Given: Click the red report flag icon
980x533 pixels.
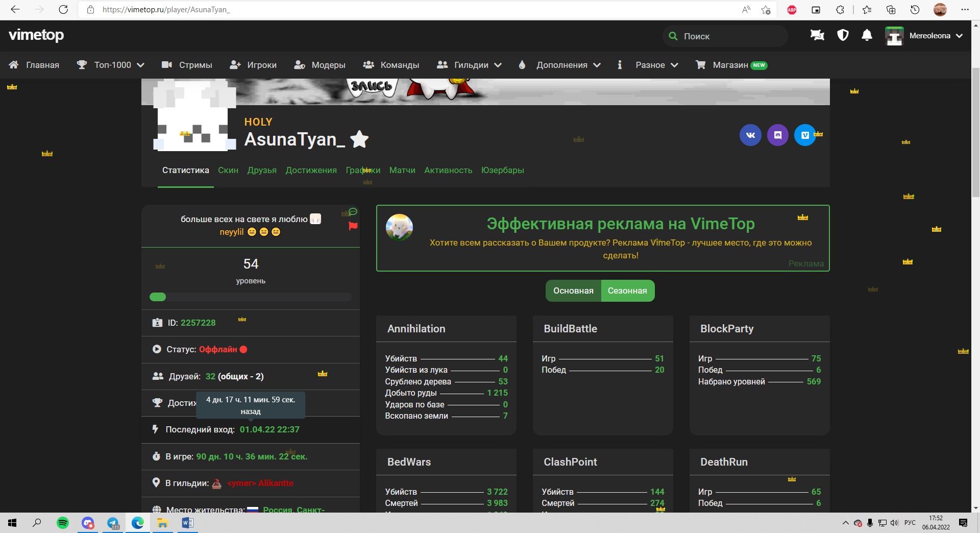Looking at the screenshot, I should (353, 226).
